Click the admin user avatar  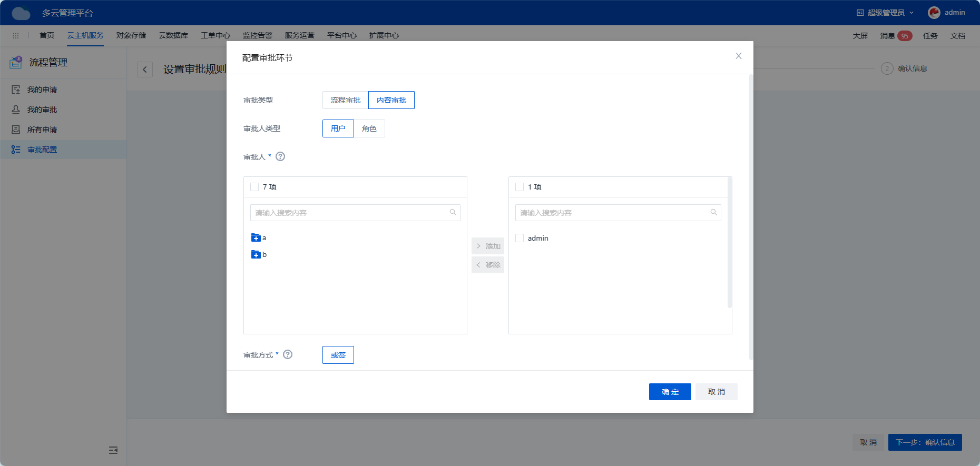click(x=934, y=13)
